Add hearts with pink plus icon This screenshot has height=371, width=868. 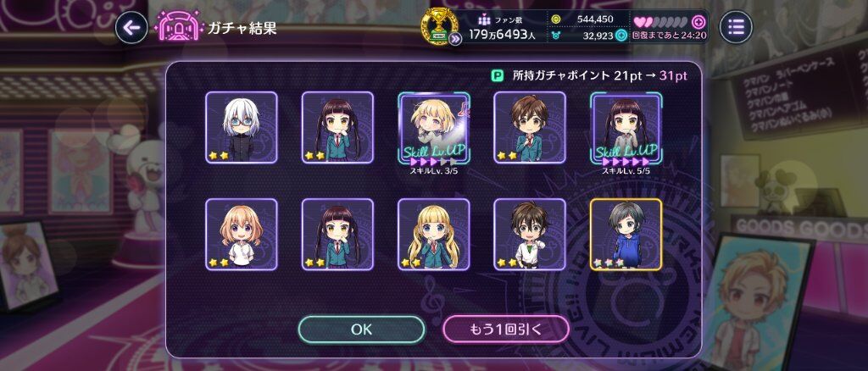pos(699,23)
